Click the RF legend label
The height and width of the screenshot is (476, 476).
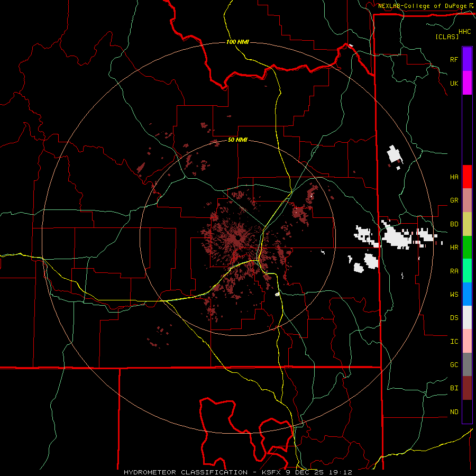pyautogui.click(x=454, y=59)
